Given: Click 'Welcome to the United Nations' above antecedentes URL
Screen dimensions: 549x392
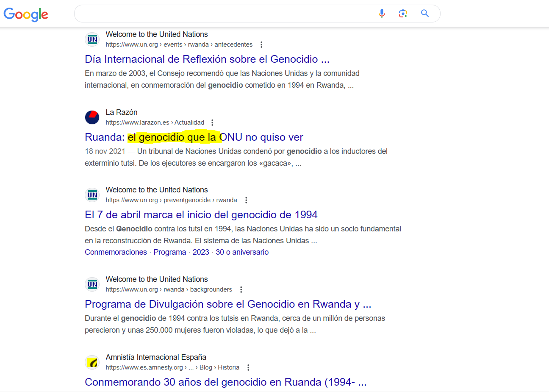Looking at the screenshot, I should 157,34.
